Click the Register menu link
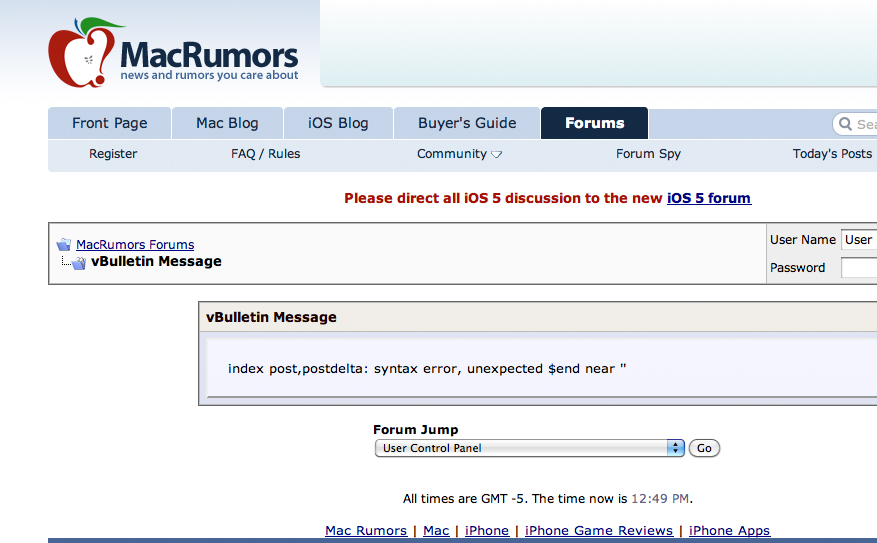 tap(113, 154)
